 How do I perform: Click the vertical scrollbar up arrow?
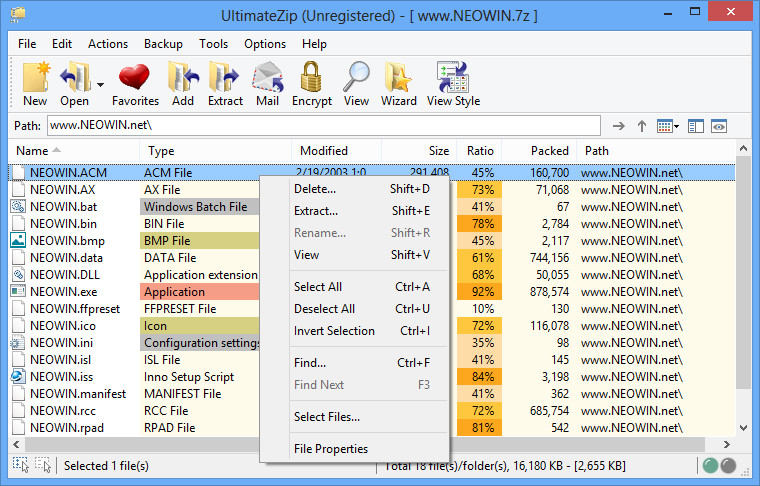pos(744,149)
